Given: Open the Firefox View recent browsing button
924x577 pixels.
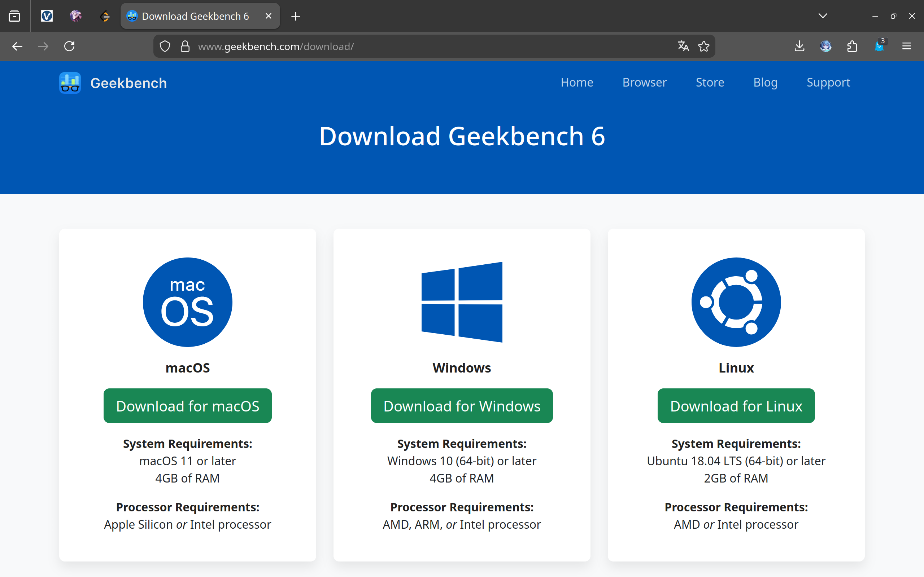Looking at the screenshot, I should tap(14, 16).
